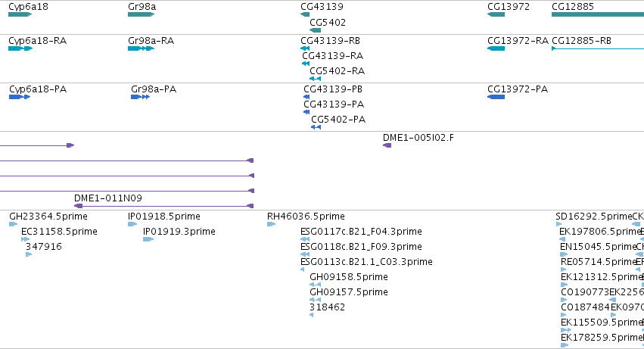The width and height of the screenshot is (644, 349).
Task: Click the GH09158.5prime EST label
Action: point(349,277)
